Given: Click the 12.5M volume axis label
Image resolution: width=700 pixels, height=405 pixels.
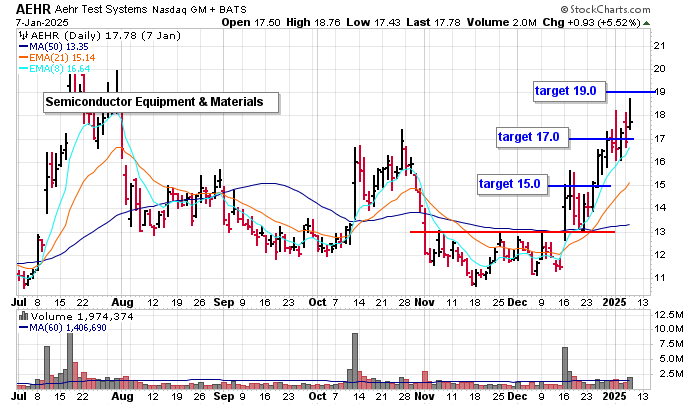Looking at the screenshot, I should (x=669, y=314).
